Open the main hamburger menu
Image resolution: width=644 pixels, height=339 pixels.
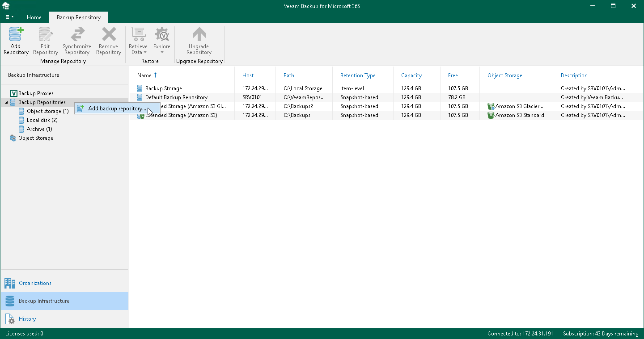coord(9,17)
